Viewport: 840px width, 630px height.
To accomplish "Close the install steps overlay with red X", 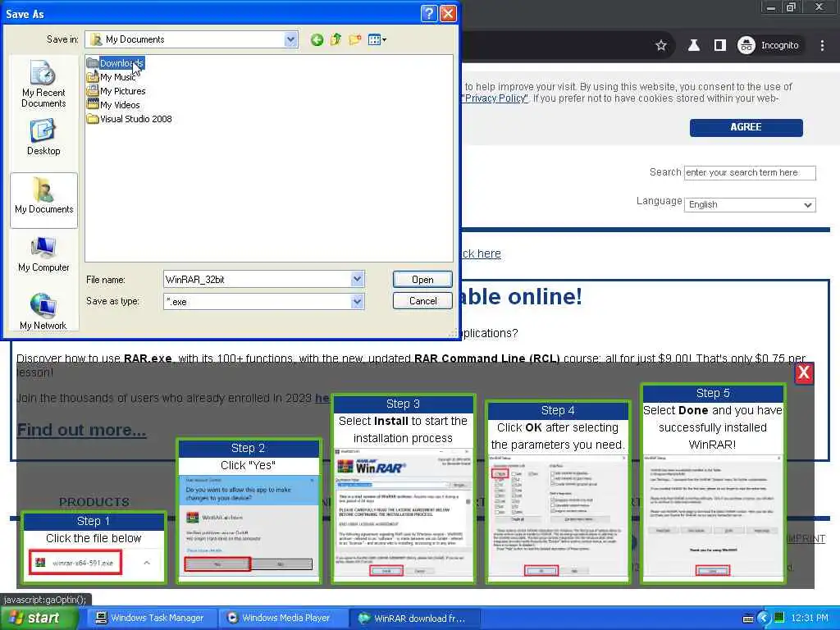I will tap(804, 373).
